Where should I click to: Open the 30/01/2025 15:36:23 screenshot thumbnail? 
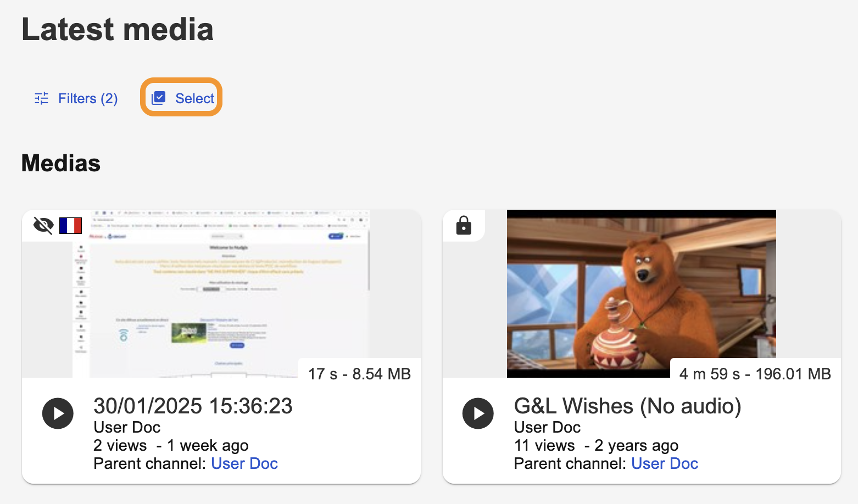coord(221,294)
